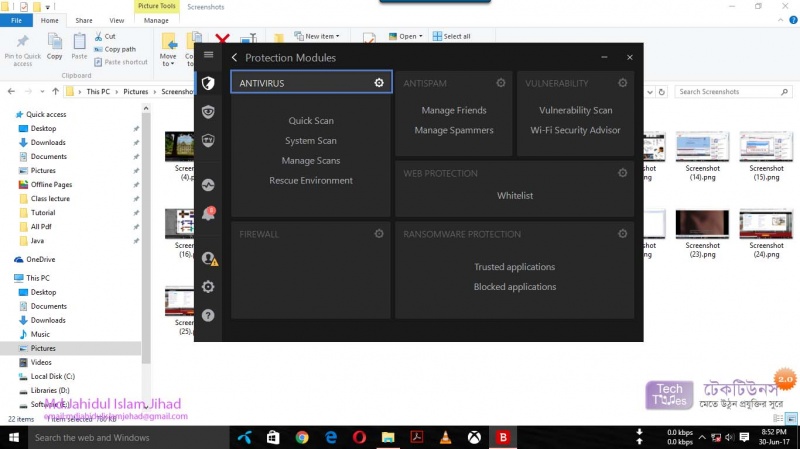Viewport: 800px width, 449px height.
Task: Open the Notifications bell icon
Action: [208, 214]
